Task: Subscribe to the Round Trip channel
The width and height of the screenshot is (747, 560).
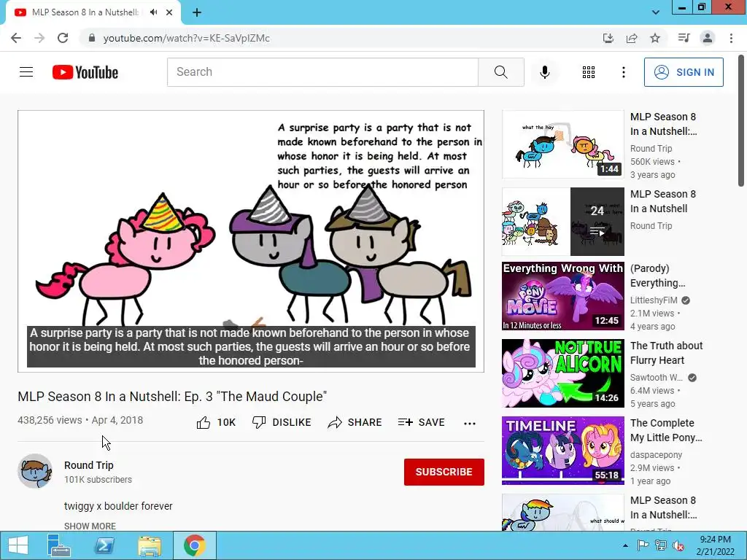Action: pyautogui.click(x=444, y=472)
